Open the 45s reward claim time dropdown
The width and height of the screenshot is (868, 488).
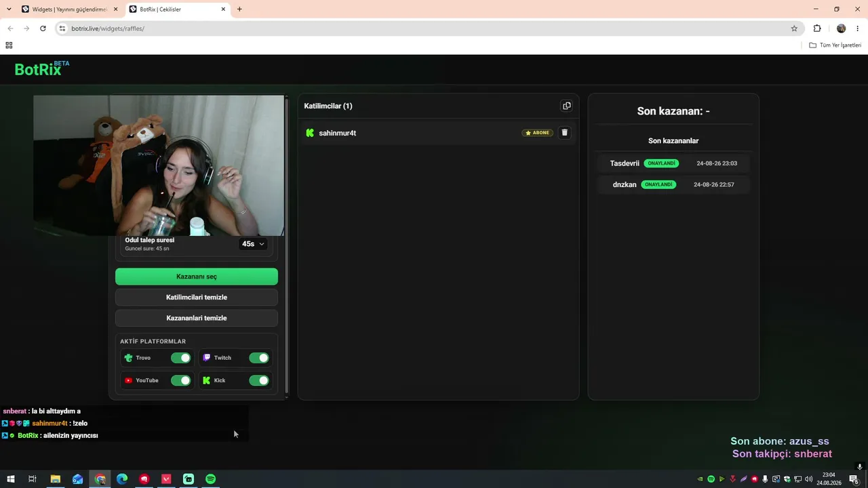tap(253, 244)
